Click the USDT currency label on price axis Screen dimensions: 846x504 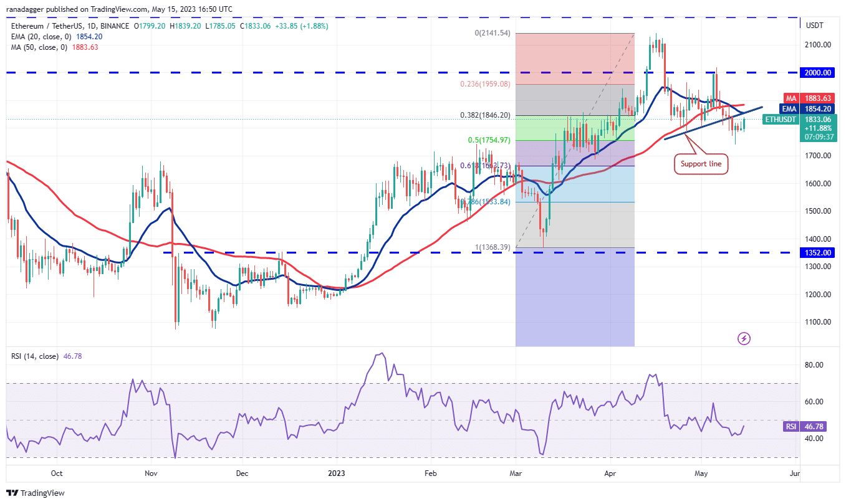point(814,26)
